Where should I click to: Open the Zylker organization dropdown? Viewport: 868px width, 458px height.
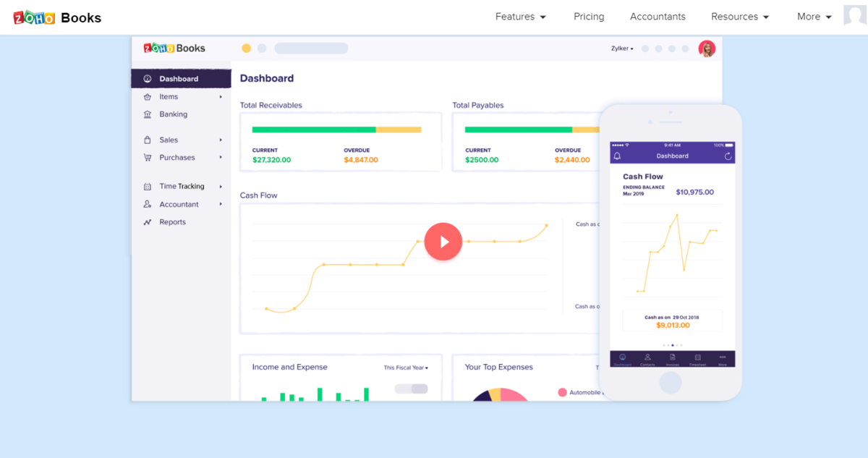tap(622, 48)
